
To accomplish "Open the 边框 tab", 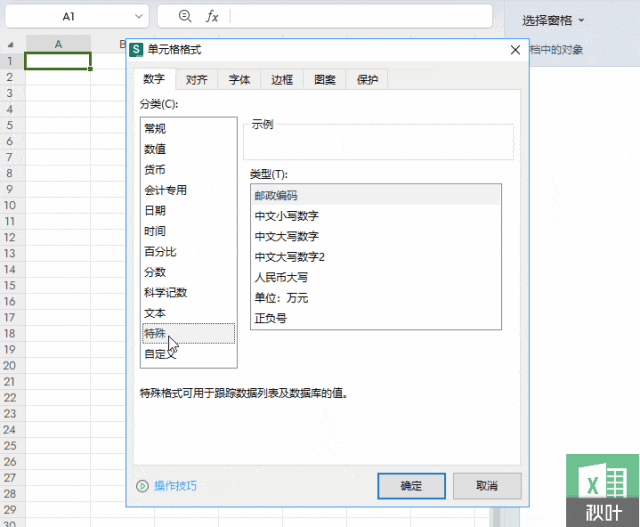I will pyautogui.click(x=282, y=80).
